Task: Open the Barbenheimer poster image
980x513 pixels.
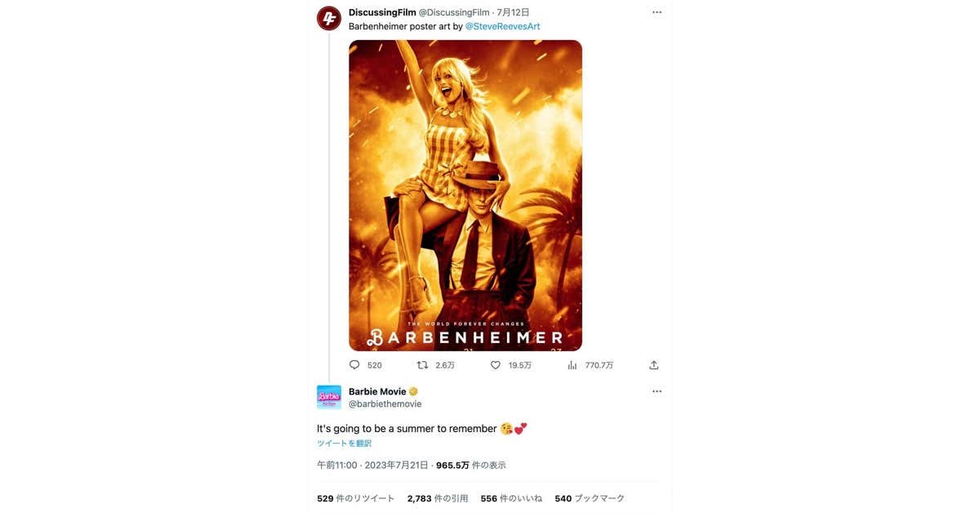Action: (x=465, y=195)
